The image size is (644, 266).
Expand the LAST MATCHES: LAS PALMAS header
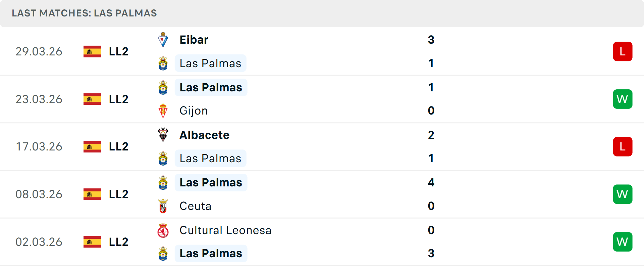click(x=84, y=13)
